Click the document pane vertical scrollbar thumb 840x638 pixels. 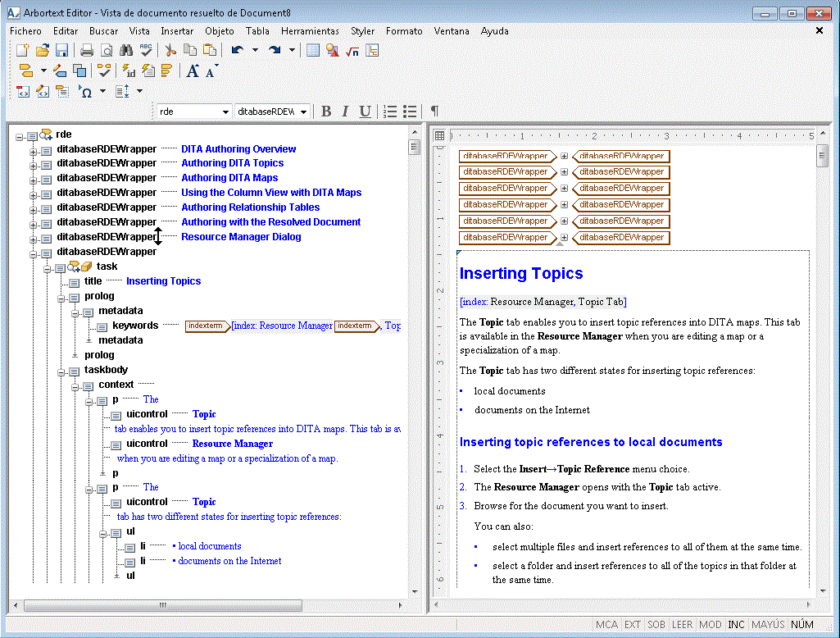tap(822, 157)
